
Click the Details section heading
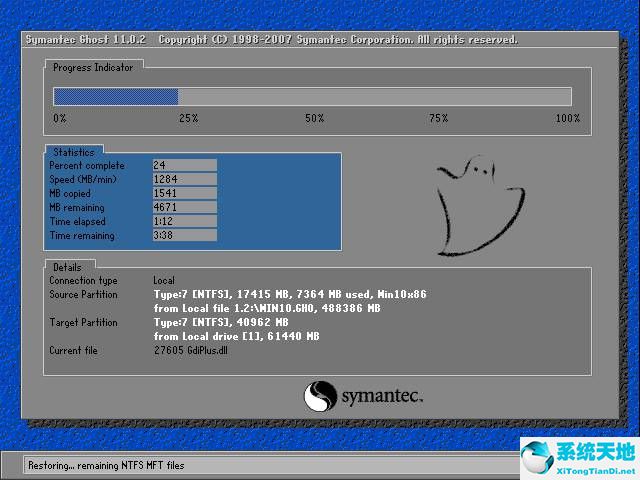(x=67, y=267)
